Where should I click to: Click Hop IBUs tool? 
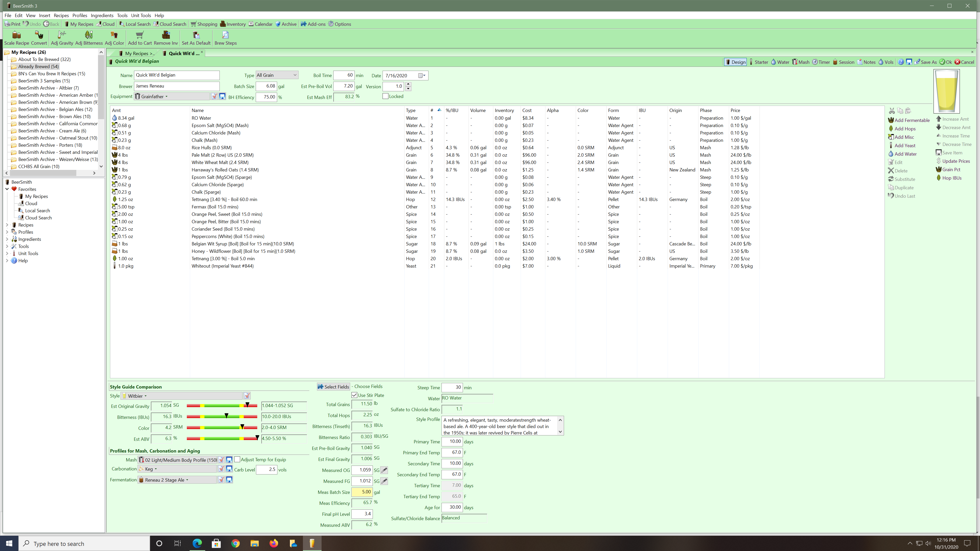pos(949,178)
